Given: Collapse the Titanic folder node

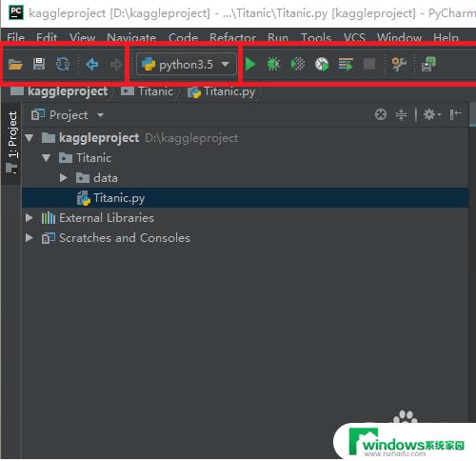Looking at the screenshot, I should [46, 158].
